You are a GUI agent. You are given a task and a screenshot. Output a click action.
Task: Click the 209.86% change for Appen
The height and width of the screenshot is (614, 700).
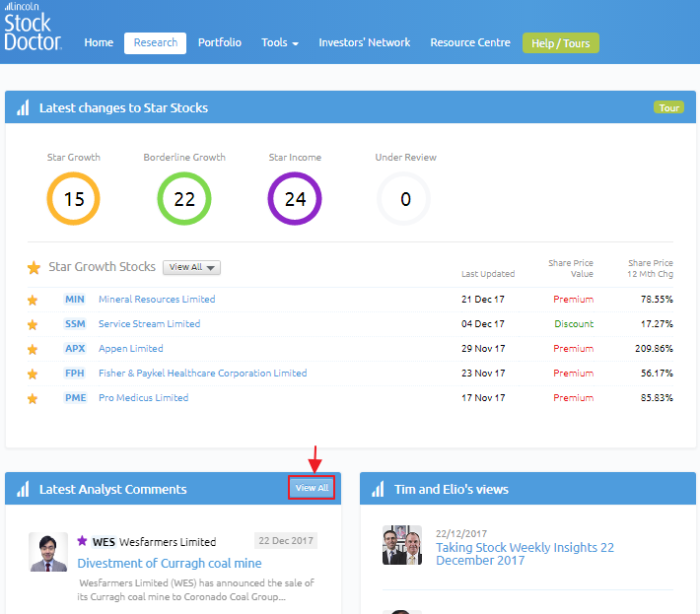tap(654, 348)
